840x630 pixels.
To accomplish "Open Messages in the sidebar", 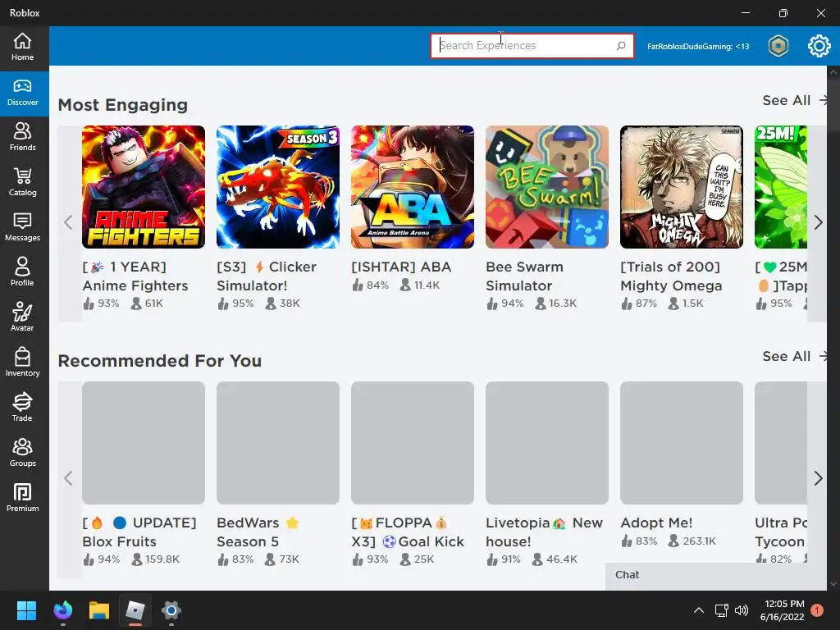I will coord(22,228).
